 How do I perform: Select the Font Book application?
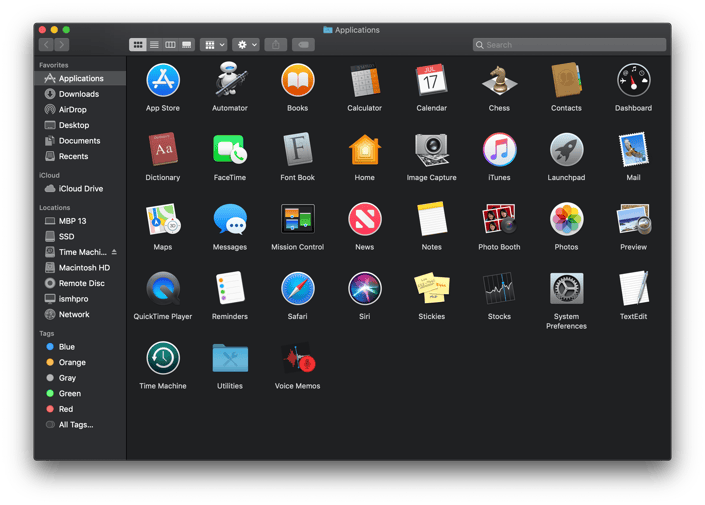[x=297, y=149]
